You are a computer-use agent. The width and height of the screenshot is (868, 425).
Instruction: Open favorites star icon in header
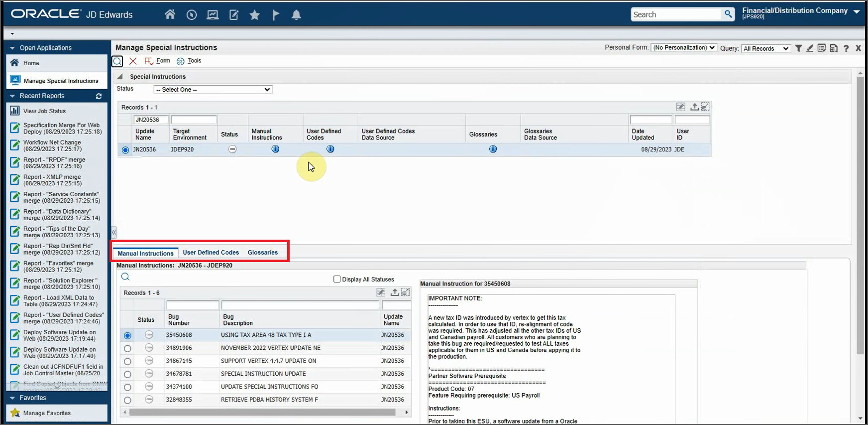click(x=255, y=15)
